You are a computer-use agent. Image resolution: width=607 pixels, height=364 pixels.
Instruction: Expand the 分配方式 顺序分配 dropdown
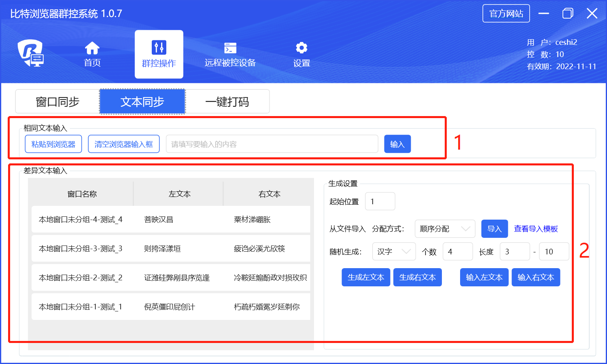coord(445,229)
